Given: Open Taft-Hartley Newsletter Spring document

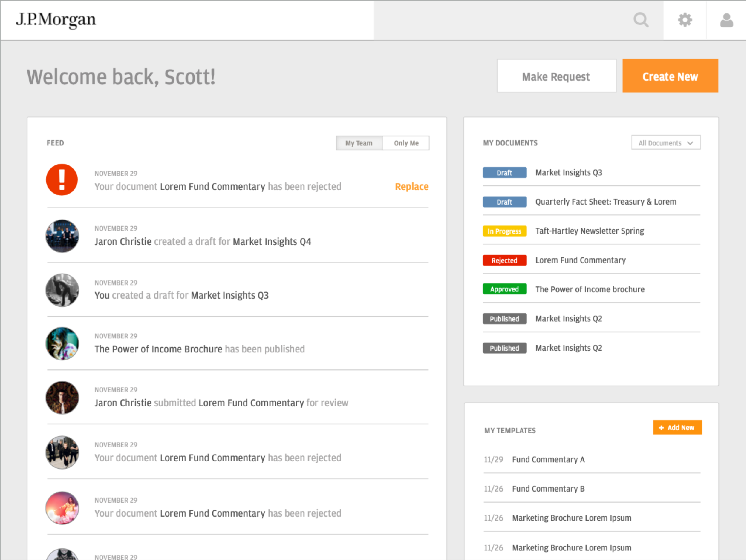Looking at the screenshot, I should [x=590, y=231].
